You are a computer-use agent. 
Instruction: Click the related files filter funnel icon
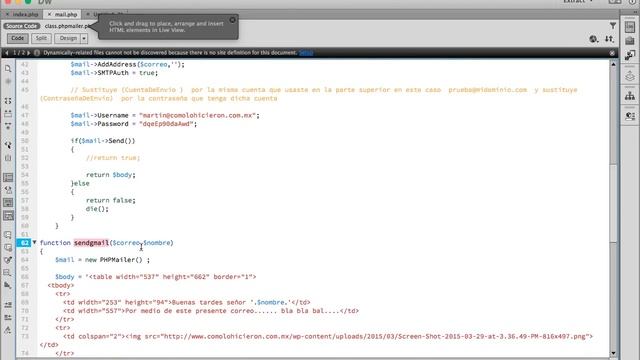(613, 26)
